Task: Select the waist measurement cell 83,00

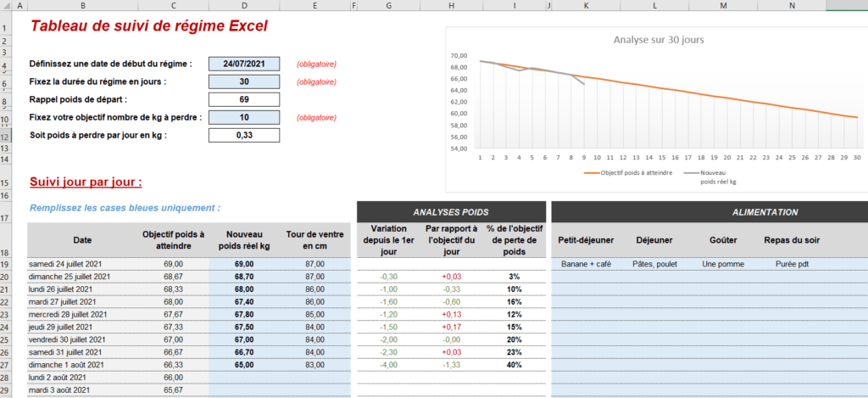Action: pos(315,365)
